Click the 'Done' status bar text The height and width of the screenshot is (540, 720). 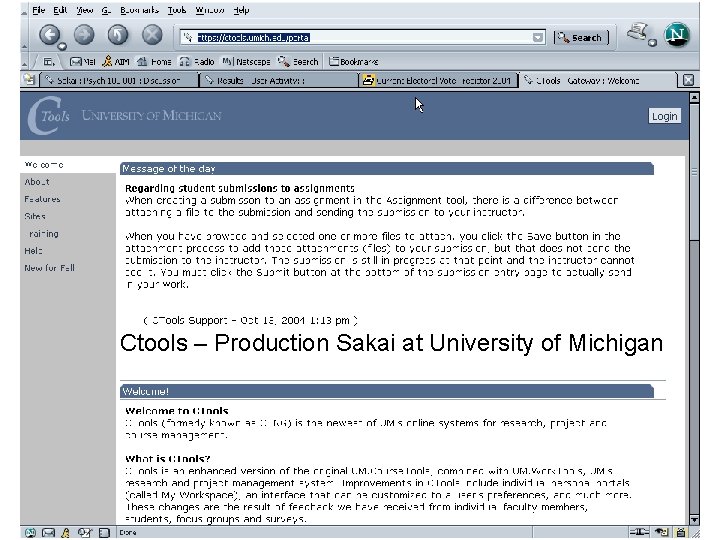click(x=128, y=533)
